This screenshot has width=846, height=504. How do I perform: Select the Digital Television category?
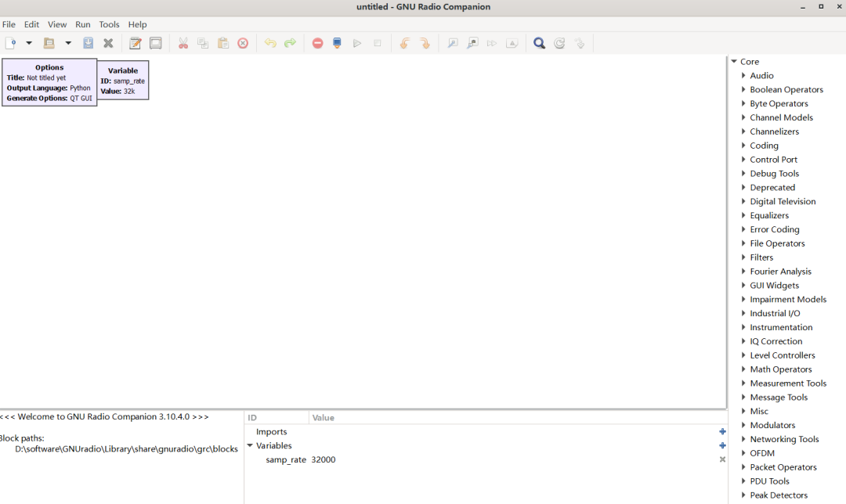click(783, 201)
